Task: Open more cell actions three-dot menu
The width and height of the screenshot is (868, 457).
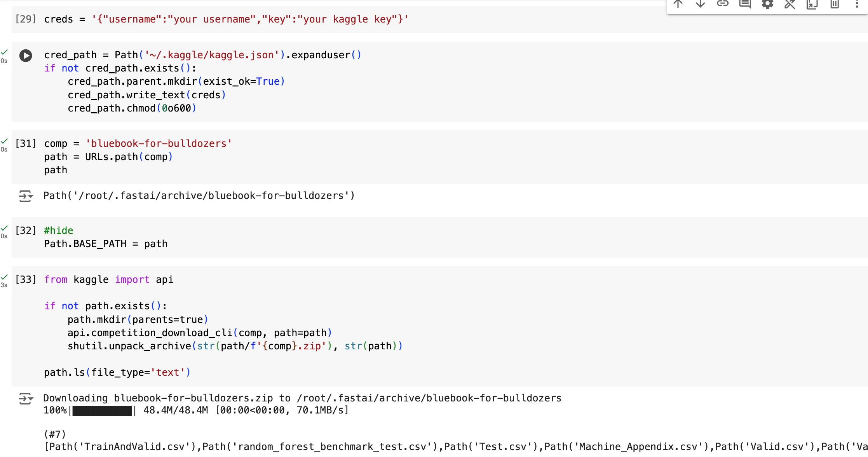Action: pyautogui.click(x=857, y=5)
